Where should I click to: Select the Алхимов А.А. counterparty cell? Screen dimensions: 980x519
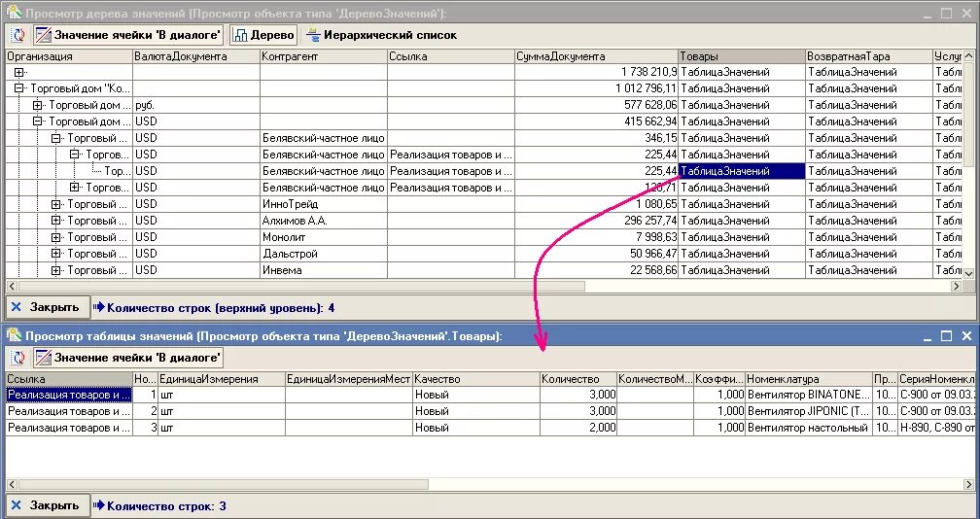click(324, 221)
